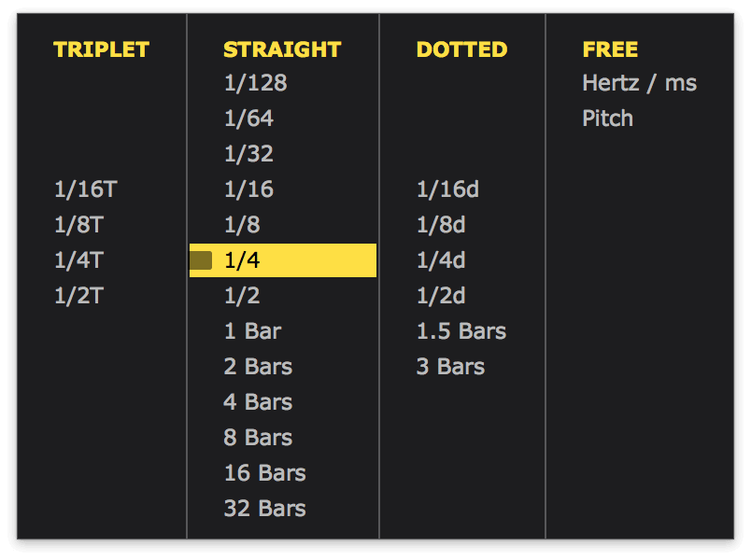Screen dimensions: 751x560
Task: Choose 3 Bars dotted rate
Action: click(450, 367)
